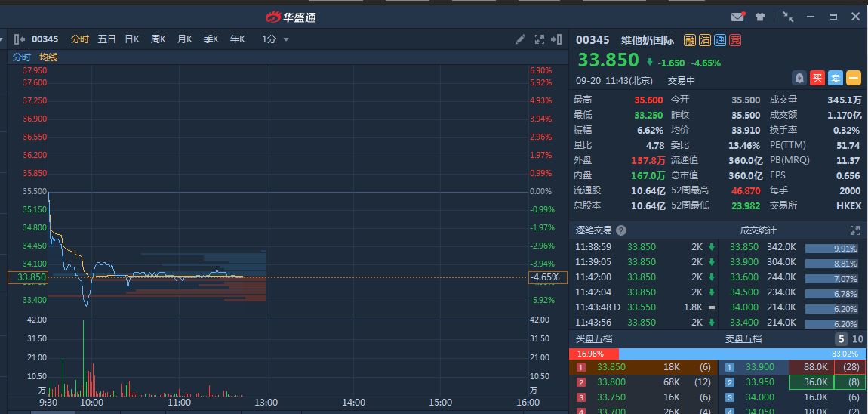This screenshot has width=868, height=414.
Task: Click the 最低 33.250 low value
Action: point(649,115)
